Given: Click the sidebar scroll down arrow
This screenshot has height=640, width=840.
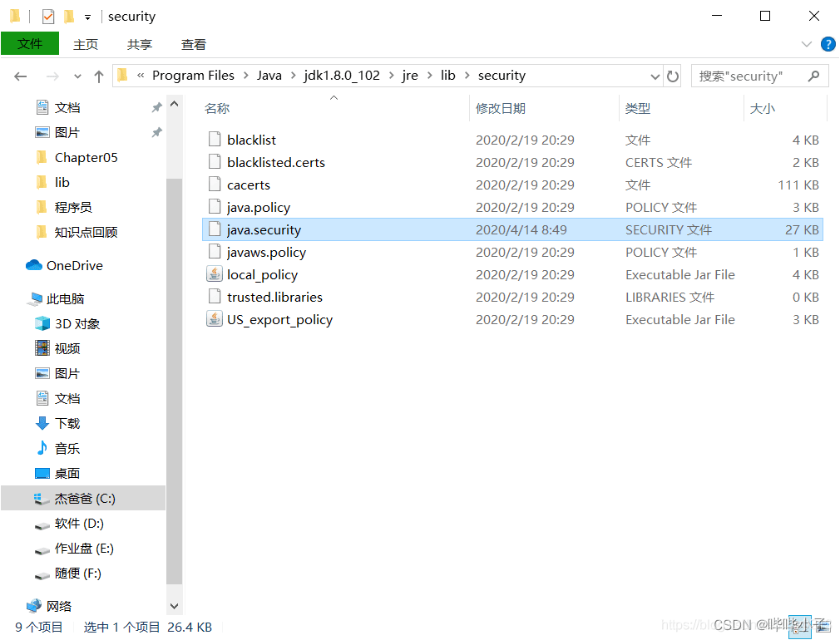Looking at the screenshot, I should pos(174,606).
